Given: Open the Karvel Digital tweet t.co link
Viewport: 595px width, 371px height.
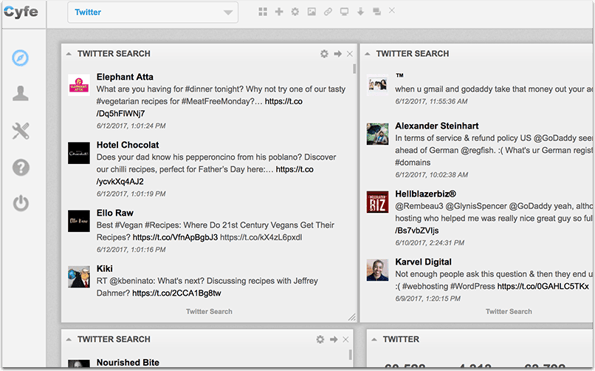Looking at the screenshot, I should tap(543, 286).
